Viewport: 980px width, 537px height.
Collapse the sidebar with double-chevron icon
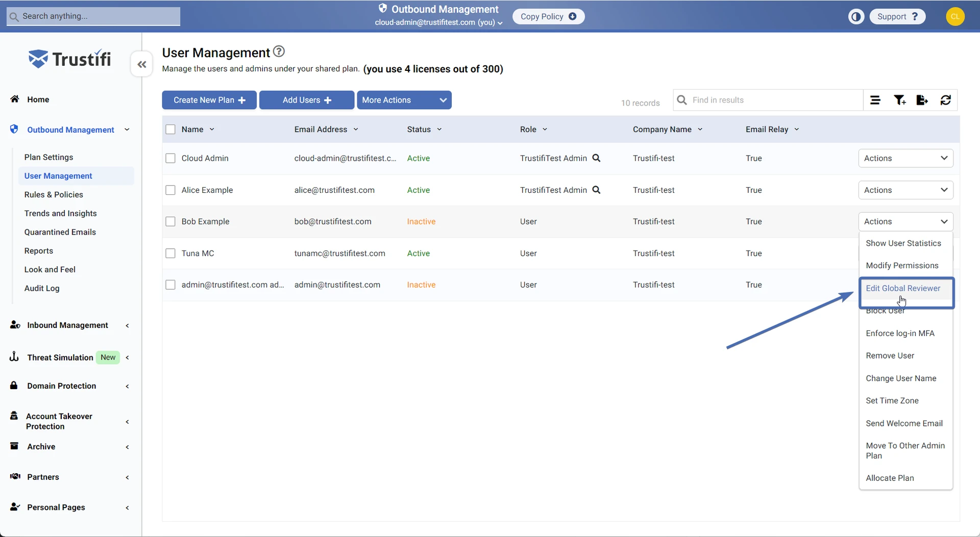142,64
